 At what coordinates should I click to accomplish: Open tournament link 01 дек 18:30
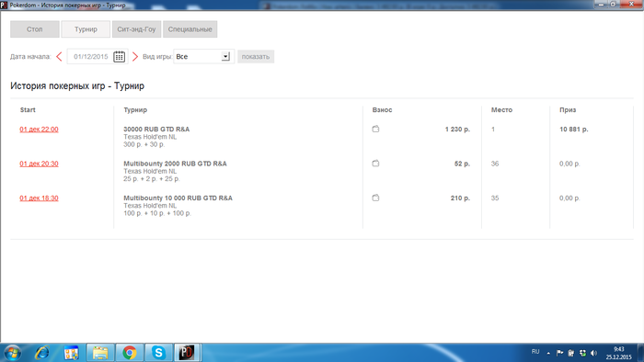coord(39,198)
